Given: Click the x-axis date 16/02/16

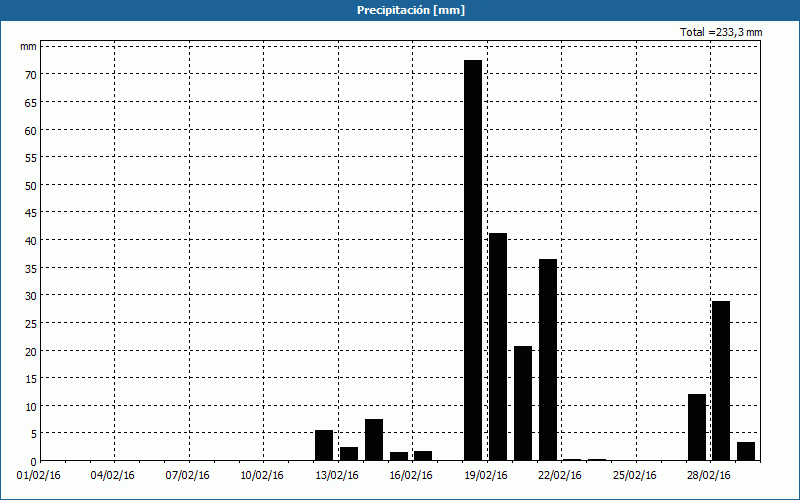Looking at the screenshot, I should pos(411,476).
